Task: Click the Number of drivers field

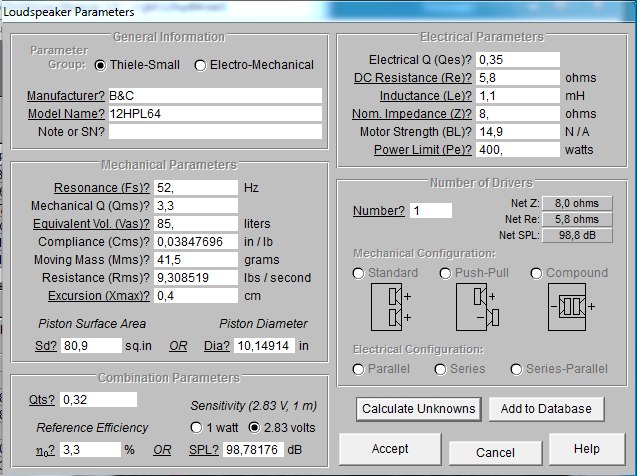Action: [x=430, y=211]
